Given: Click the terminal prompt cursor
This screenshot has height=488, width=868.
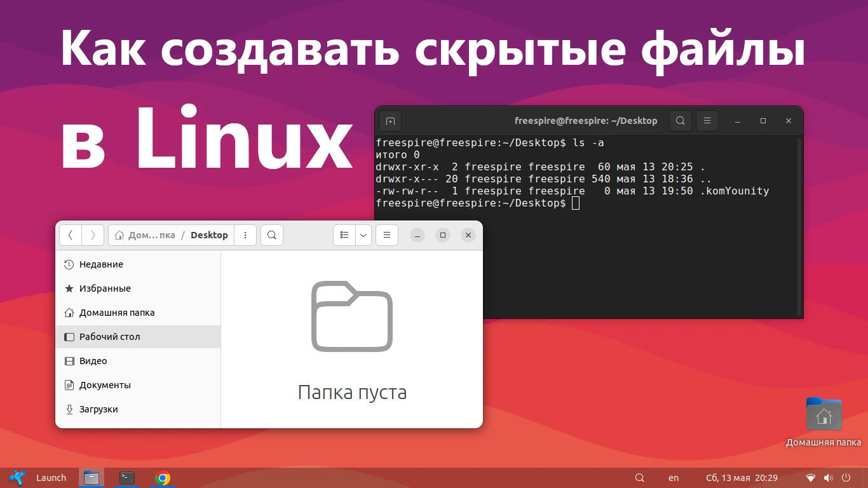Looking at the screenshot, I should coord(576,203).
